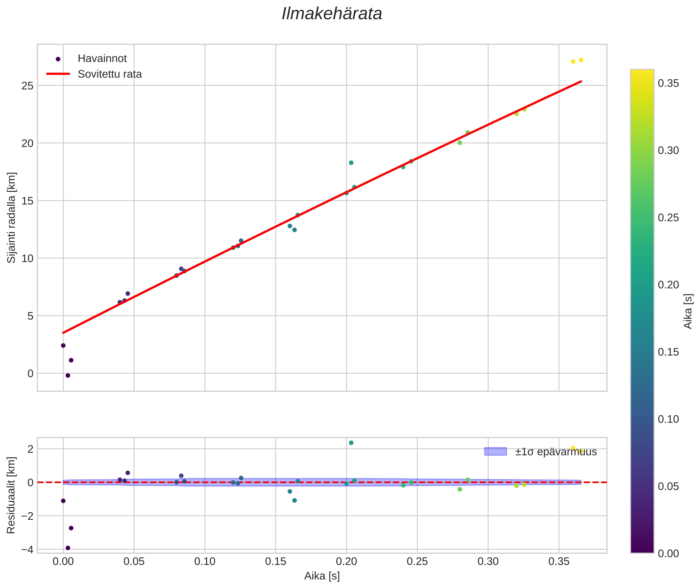The height and width of the screenshot is (588, 700).
Task: Click the teal residual point above 2
Action: 351,443
